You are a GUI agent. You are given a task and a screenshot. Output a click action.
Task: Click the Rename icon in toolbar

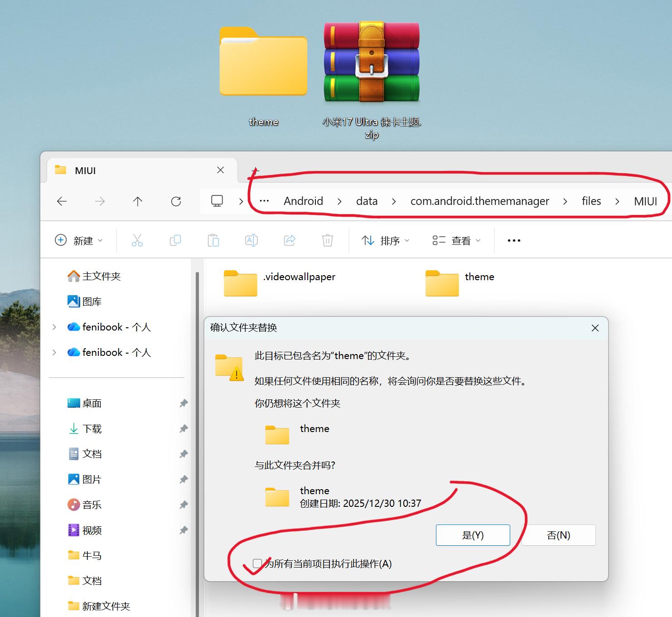click(251, 240)
